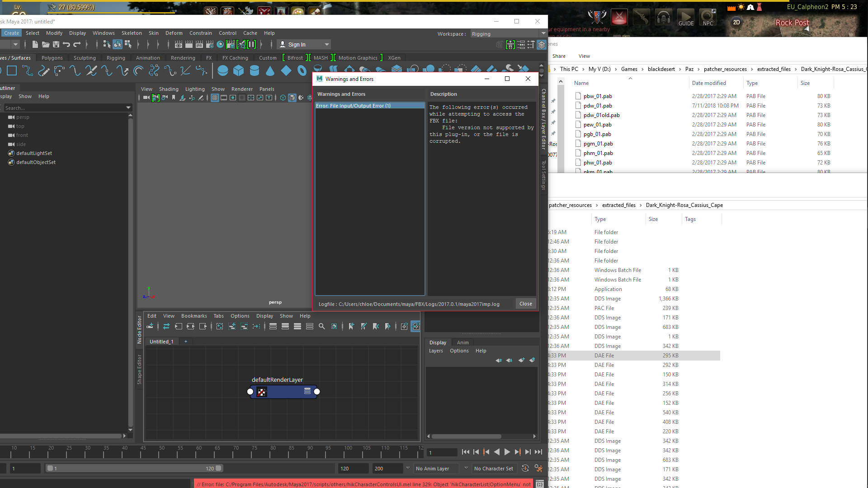Select the polygon cube primitive shelf icon
Viewport: 868px width, 488px height.
[x=239, y=70]
